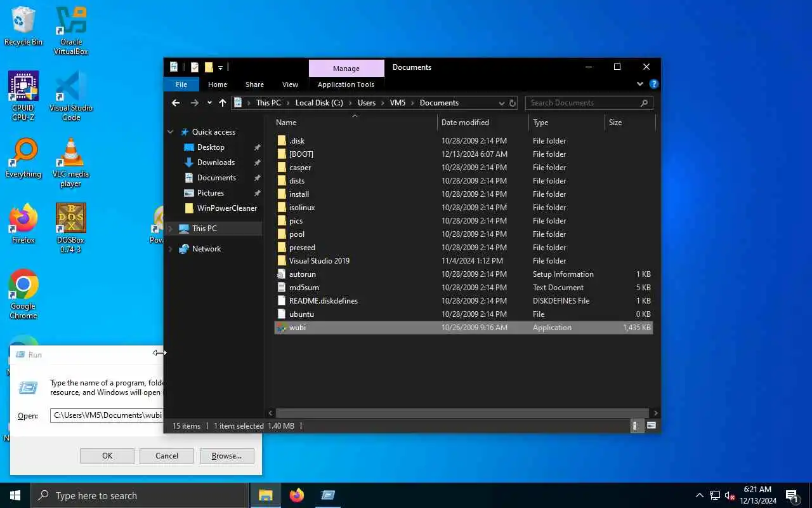Click the Properties quick access toolbar icon

pos(195,67)
